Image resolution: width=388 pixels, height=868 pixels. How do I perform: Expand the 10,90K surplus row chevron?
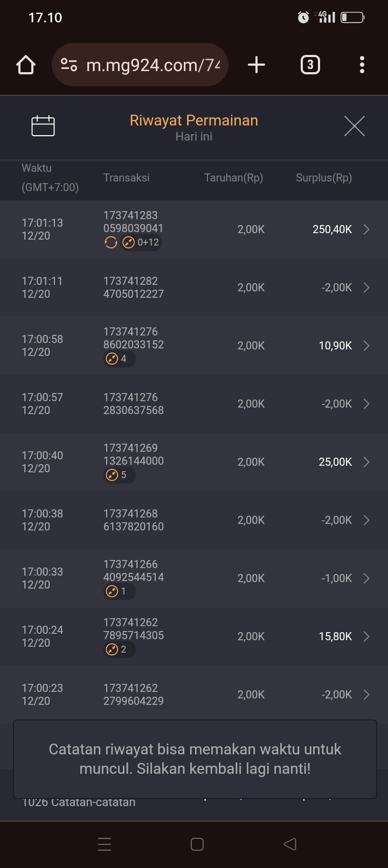click(x=366, y=346)
